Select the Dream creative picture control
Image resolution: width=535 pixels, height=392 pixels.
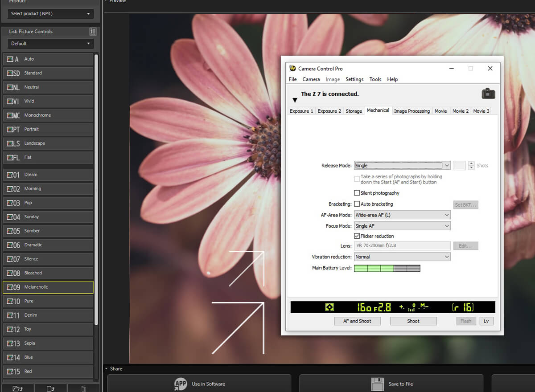48,175
